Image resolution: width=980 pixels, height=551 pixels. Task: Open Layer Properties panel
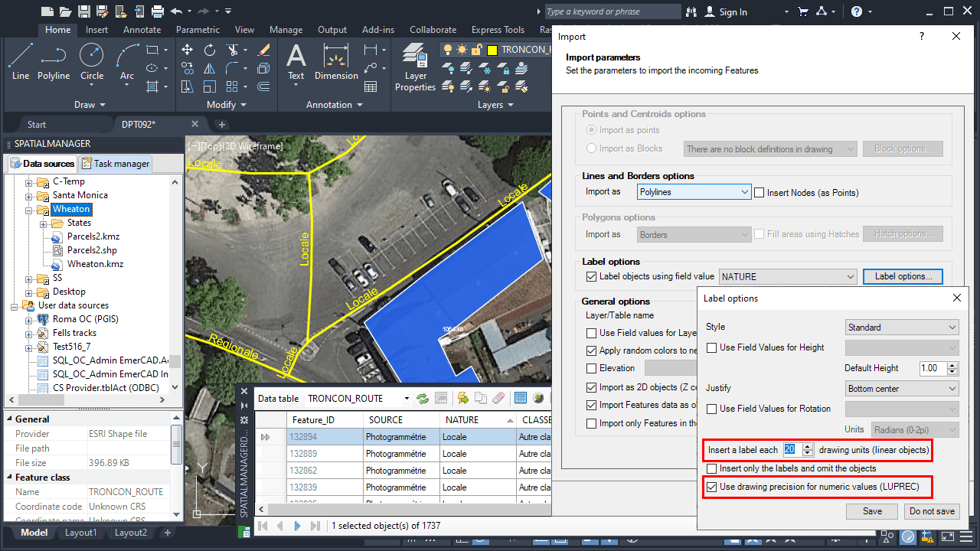coord(415,67)
